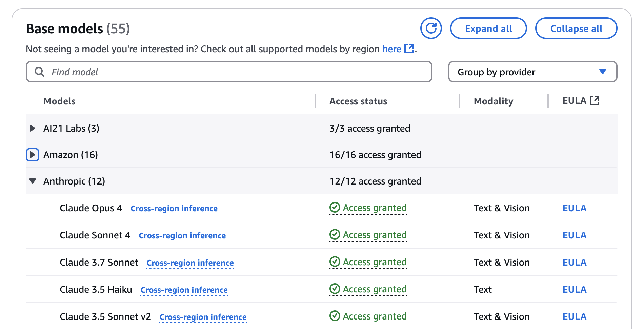The width and height of the screenshot is (644, 329).
Task: Open the 'here' supported models link
Action: [391, 49]
